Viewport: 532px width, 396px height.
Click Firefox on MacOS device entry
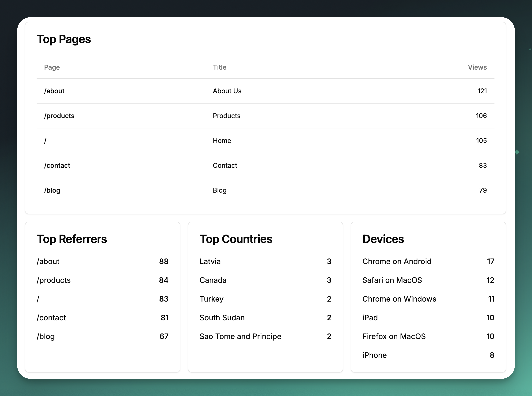click(394, 336)
